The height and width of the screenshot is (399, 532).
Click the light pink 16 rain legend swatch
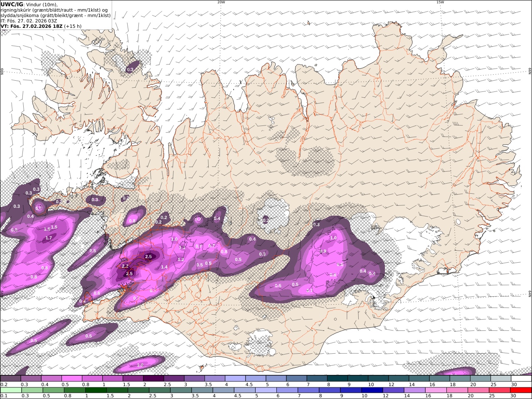point(436,390)
